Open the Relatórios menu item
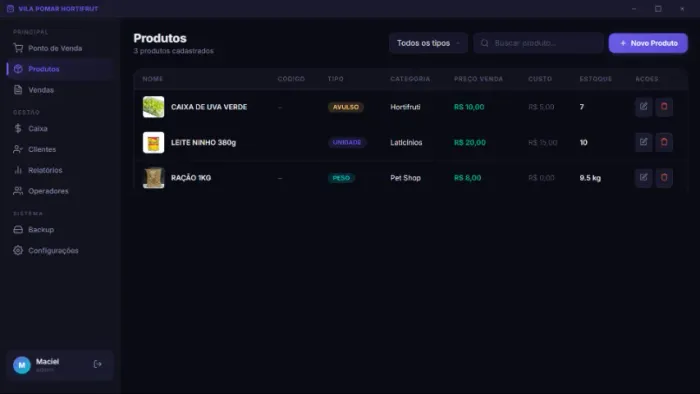Viewport: 700px width, 394px height. pos(60,170)
